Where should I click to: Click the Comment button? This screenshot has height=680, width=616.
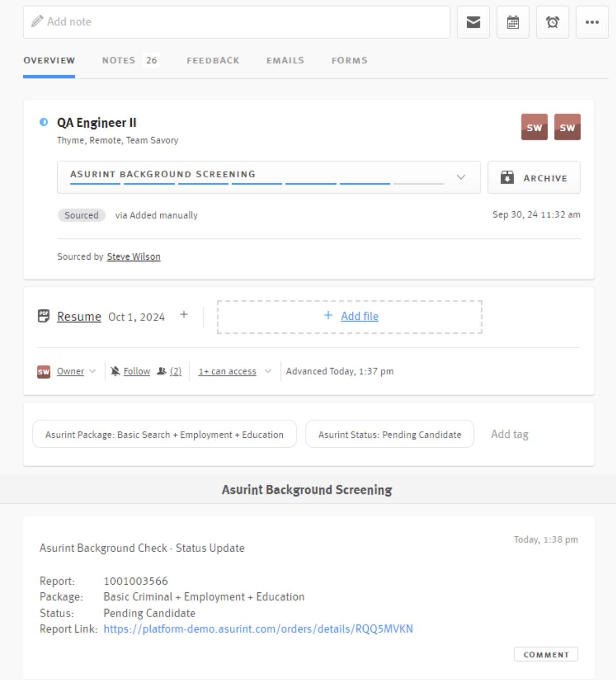coord(546,654)
